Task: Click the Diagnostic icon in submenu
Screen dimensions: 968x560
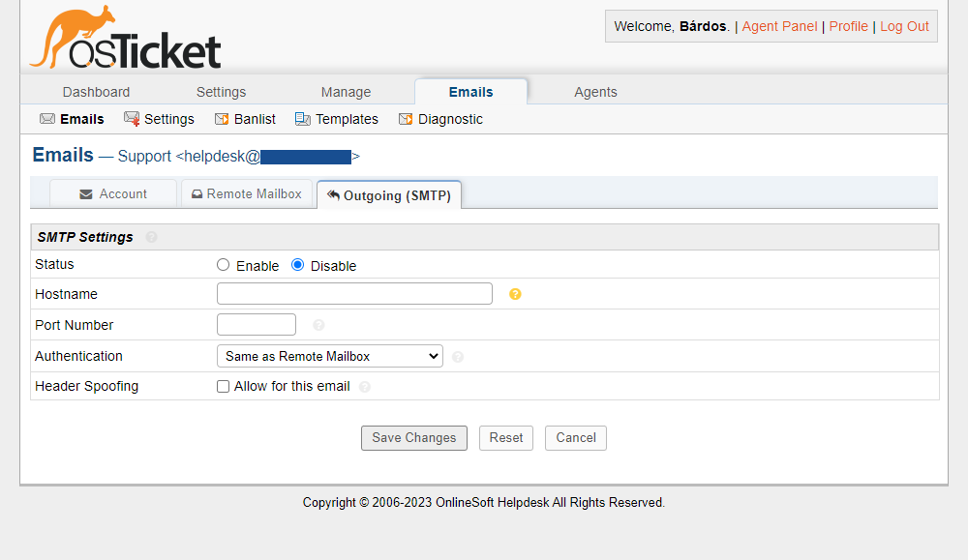Action: (x=406, y=119)
